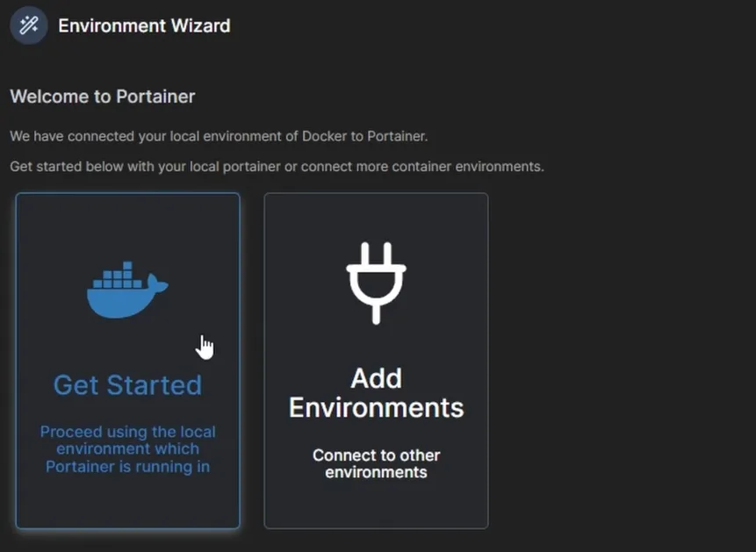The height and width of the screenshot is (552, 756).
Task: Select the container blocks atop the whale
Action: point(119,276)
